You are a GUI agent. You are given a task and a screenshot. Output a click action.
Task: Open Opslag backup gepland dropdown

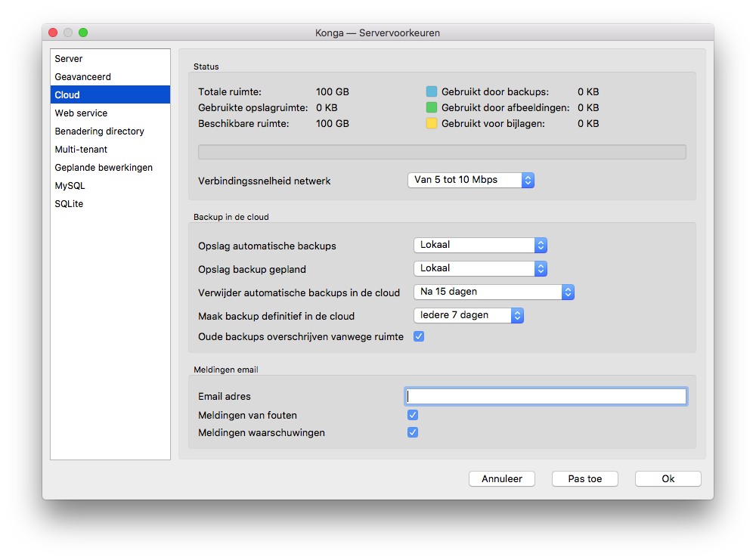pyautogui.click(x=480, y=268)
